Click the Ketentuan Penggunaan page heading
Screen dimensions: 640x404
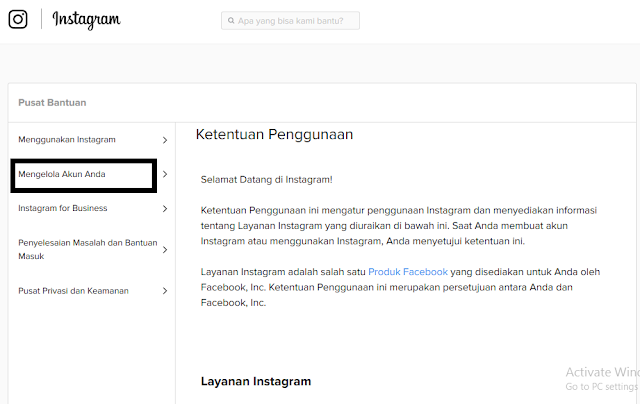click(x=274, y=134)
